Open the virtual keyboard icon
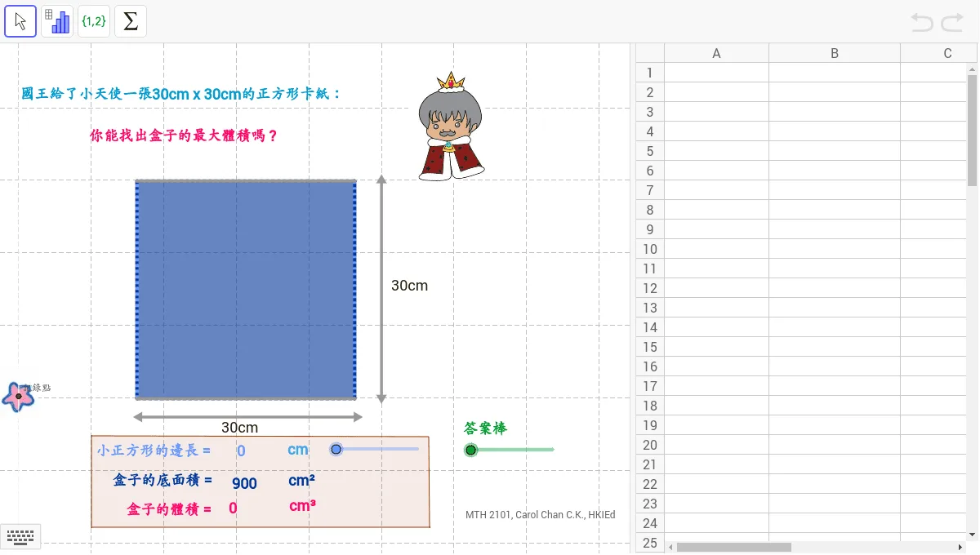This screenshot has height=555, width=980. coord(20,536)
